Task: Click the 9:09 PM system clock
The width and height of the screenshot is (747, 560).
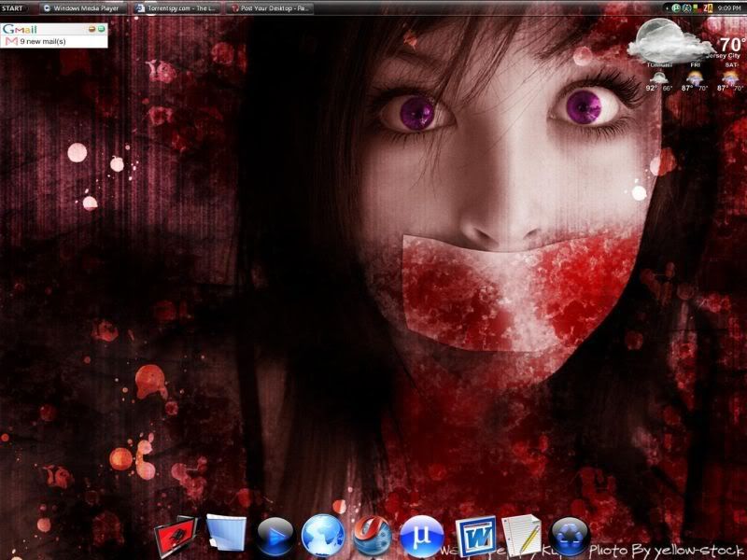Action: [729, 8]
